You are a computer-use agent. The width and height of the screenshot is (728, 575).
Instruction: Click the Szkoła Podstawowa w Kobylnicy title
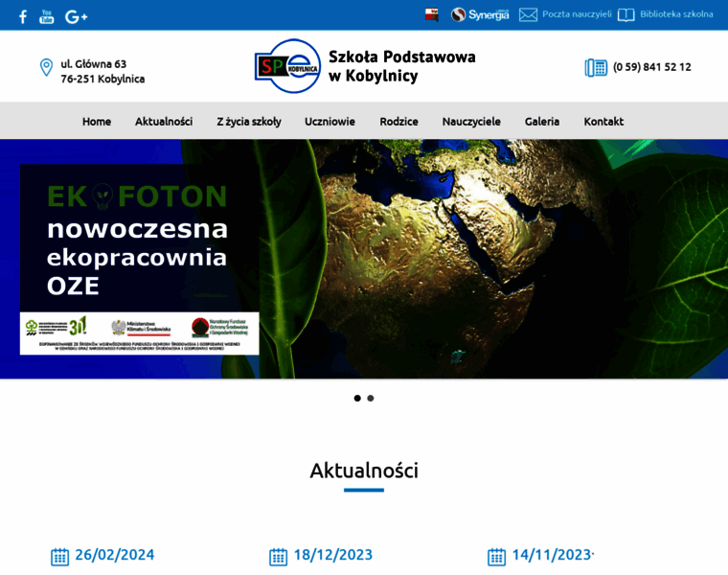[402, 66]
